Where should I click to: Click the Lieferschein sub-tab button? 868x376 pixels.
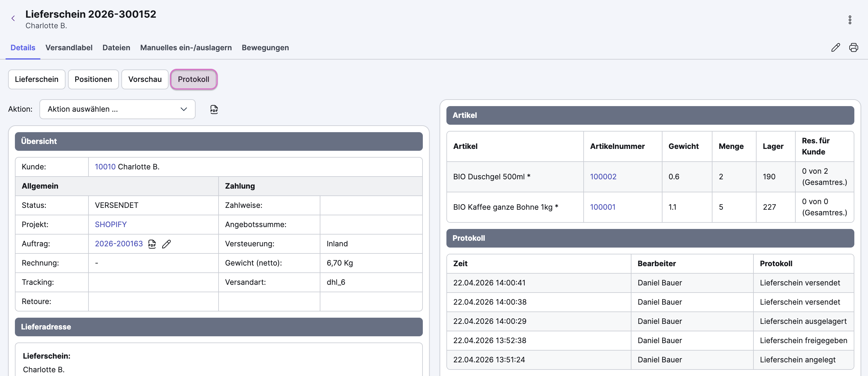pos(36,79)
